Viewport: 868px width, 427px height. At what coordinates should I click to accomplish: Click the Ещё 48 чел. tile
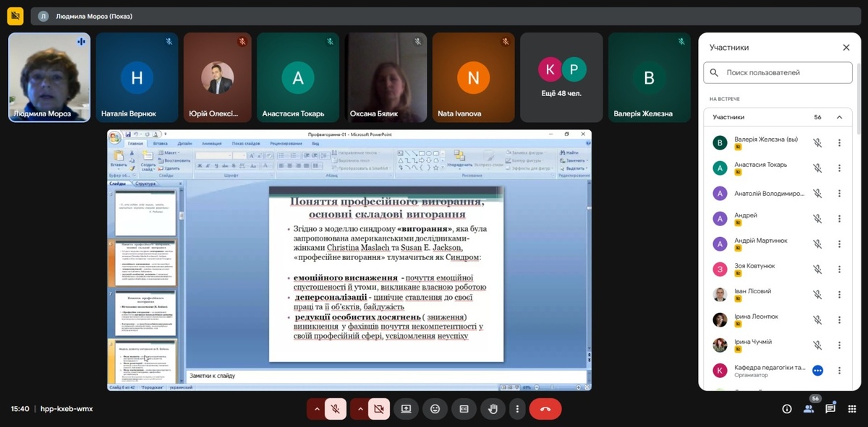point(562,77)
